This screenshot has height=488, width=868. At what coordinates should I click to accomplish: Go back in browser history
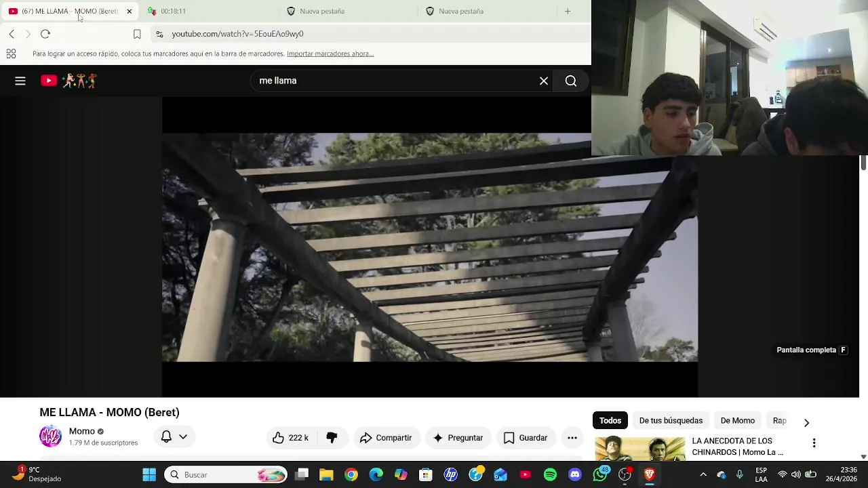(12, 34)
